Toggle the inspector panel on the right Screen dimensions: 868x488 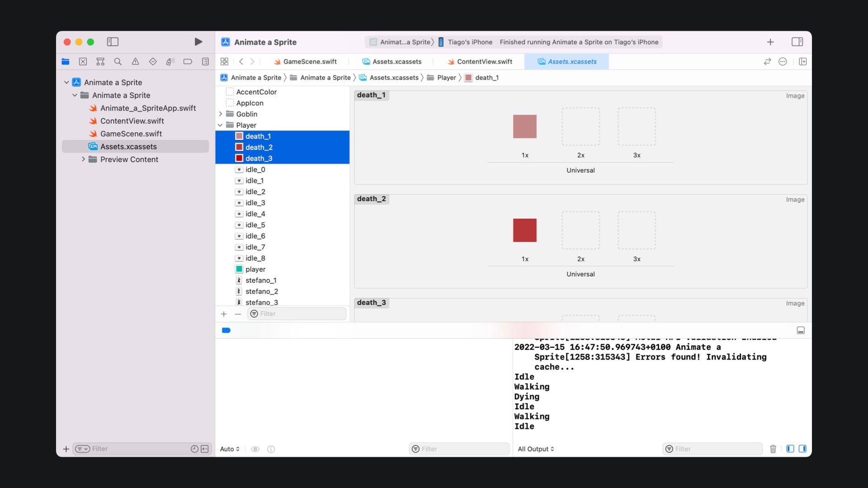tap(797, 42)
